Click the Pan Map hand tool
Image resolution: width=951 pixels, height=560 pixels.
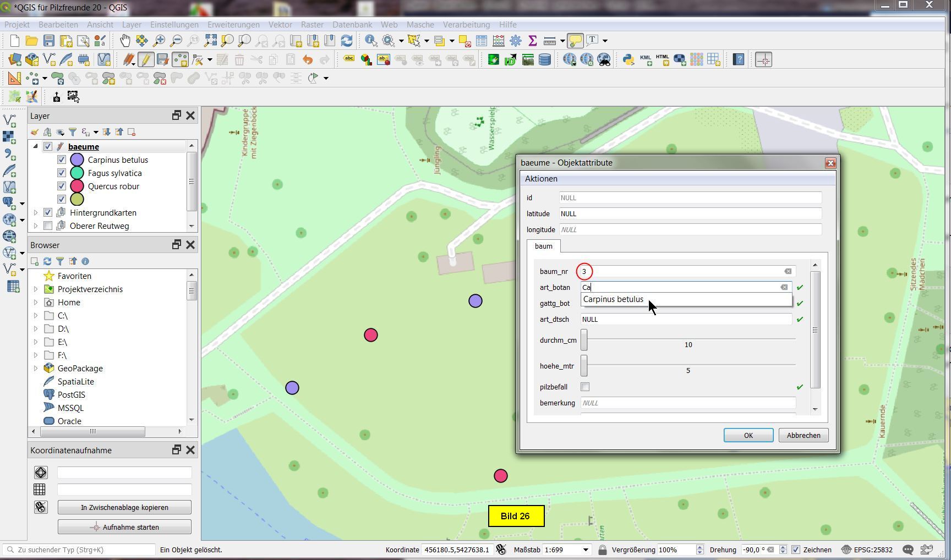(x=125, y=41)
